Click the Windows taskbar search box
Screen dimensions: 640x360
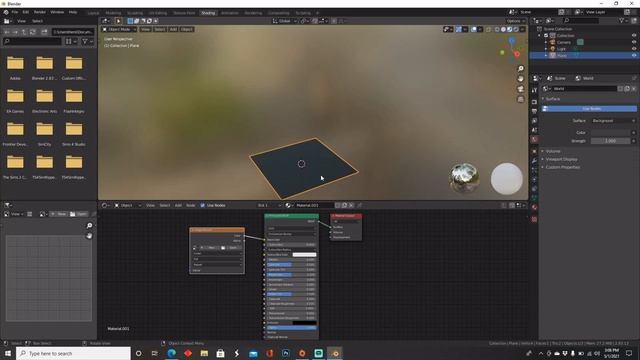(x=73, y=353)
